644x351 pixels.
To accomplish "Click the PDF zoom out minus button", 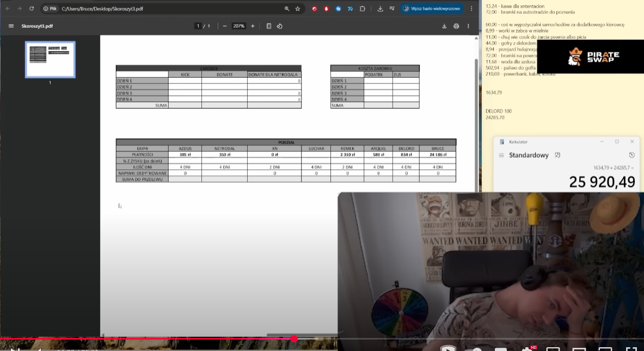I will pyautogui.click(x=224, y=26).
